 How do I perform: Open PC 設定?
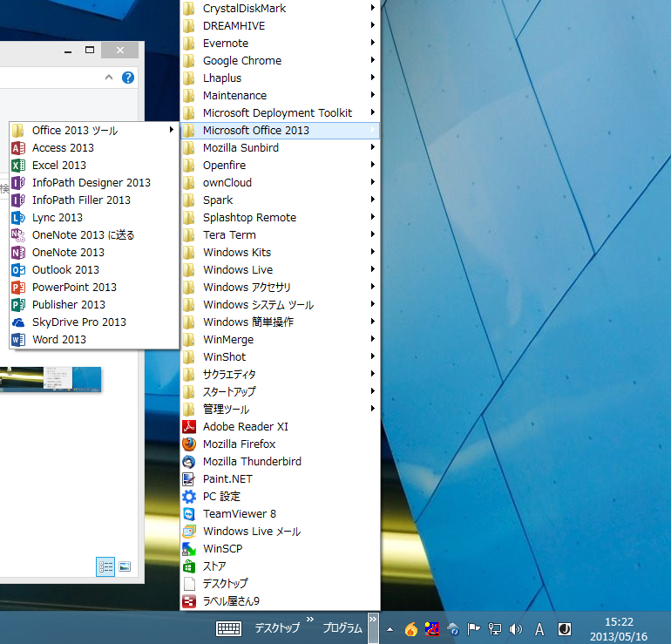click(x=281, y=497)
